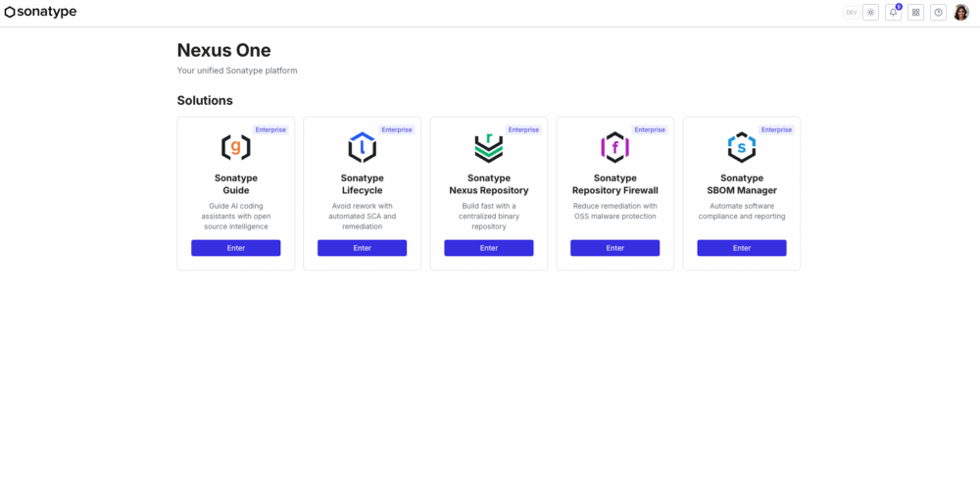Select the 'Sonatype Repository Firewall' card title
The image size is (980, 497).
tap(615, 184)
